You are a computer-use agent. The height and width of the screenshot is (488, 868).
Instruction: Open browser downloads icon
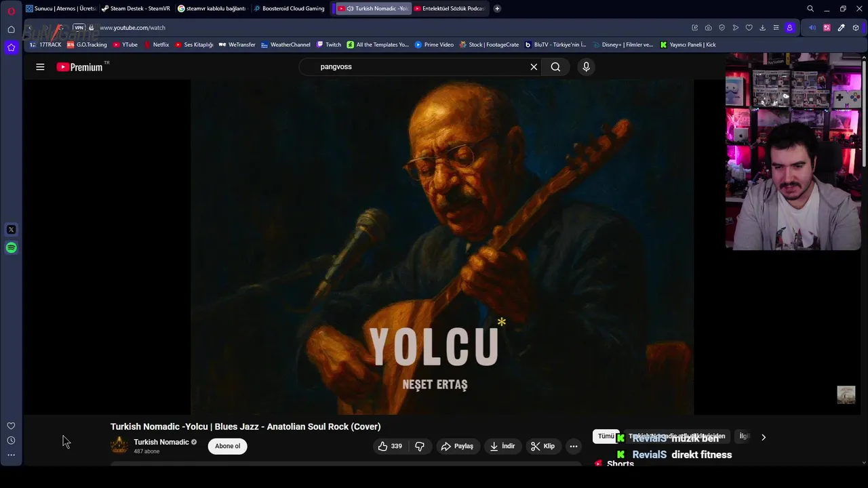coord(762,28)
